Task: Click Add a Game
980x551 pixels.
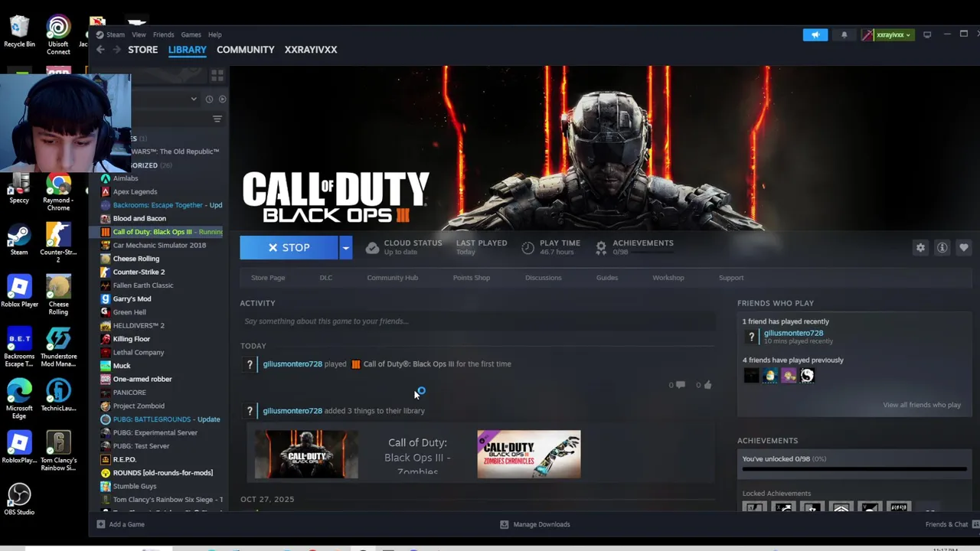Action: click(x=120, y=524)
